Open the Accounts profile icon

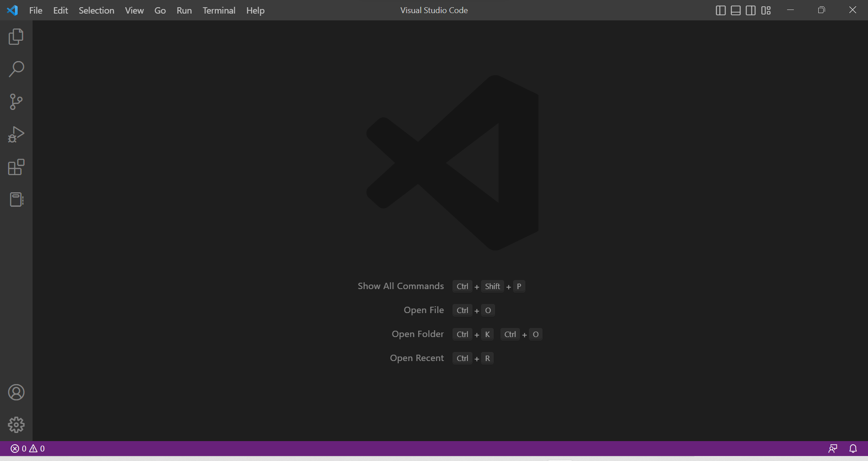[x=16, y=392]
